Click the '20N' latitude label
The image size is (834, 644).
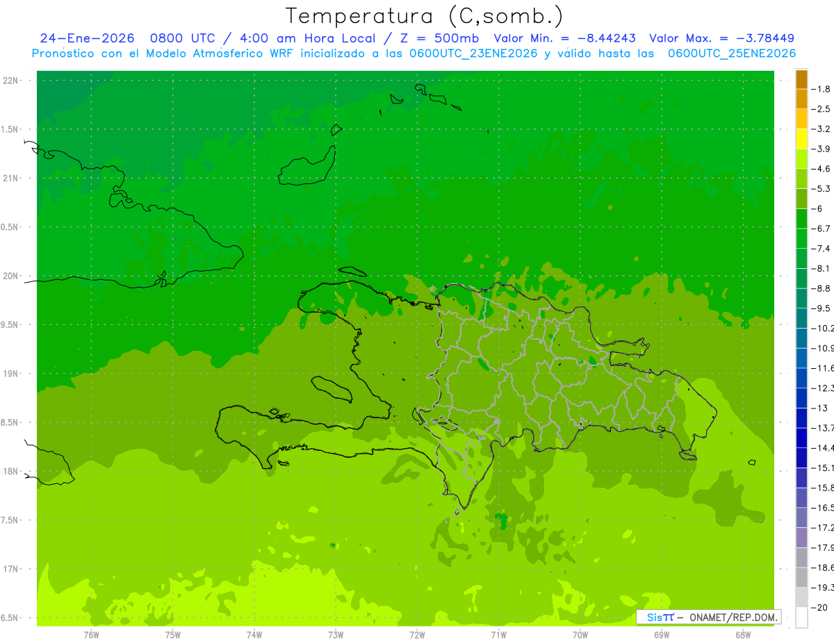10,276
